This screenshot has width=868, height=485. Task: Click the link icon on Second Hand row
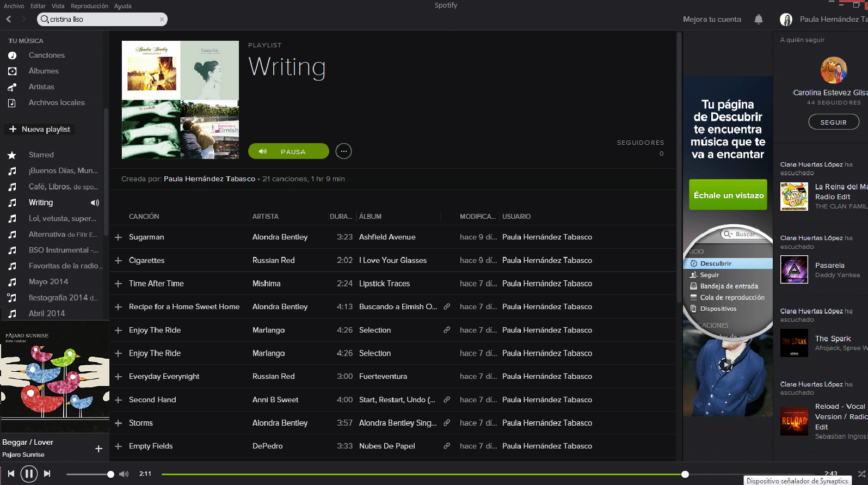(447, 400)
